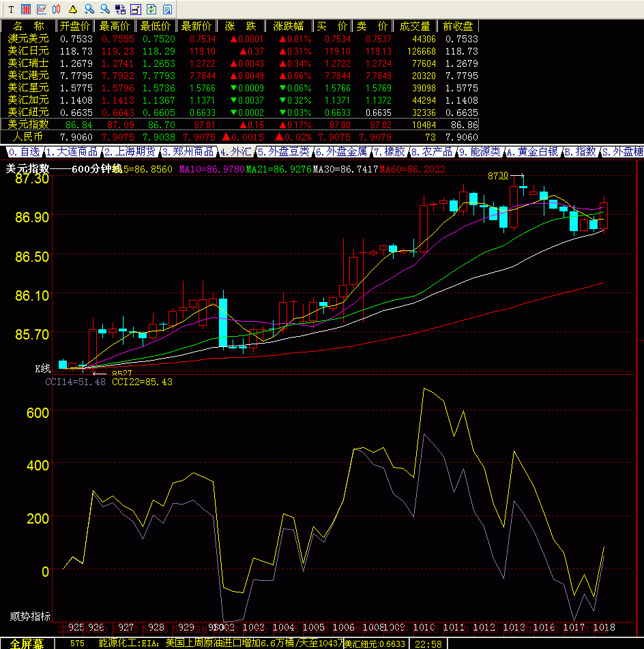644x649 pixels.
Task: Select the 人民币 quote row
Action: point(240,137)
